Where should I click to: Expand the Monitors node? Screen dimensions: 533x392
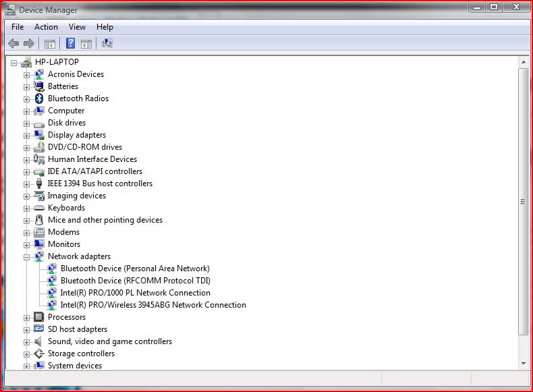click(26, 245)
